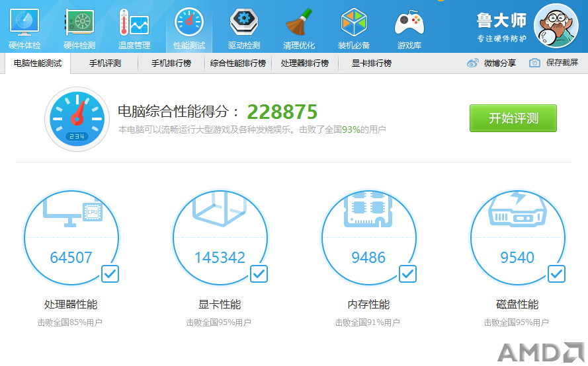This screenshot has height=366, width=588.
Task: Click the 电脑综合性能得分 heading
Action: [x=178, y=112]
